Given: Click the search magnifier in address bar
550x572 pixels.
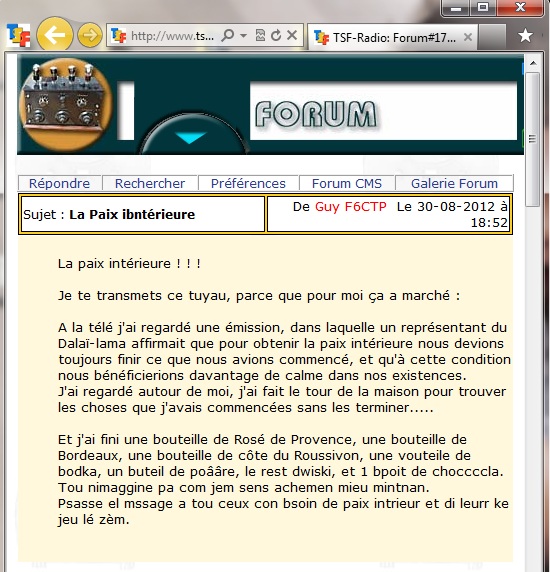Looking at the screenshot, I should (x=228, y=36).
